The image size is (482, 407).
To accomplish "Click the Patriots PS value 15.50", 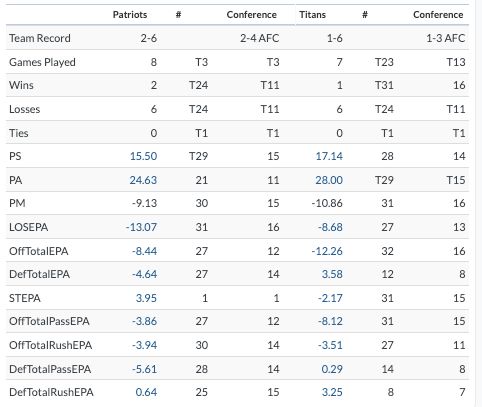I will [143, 156].
